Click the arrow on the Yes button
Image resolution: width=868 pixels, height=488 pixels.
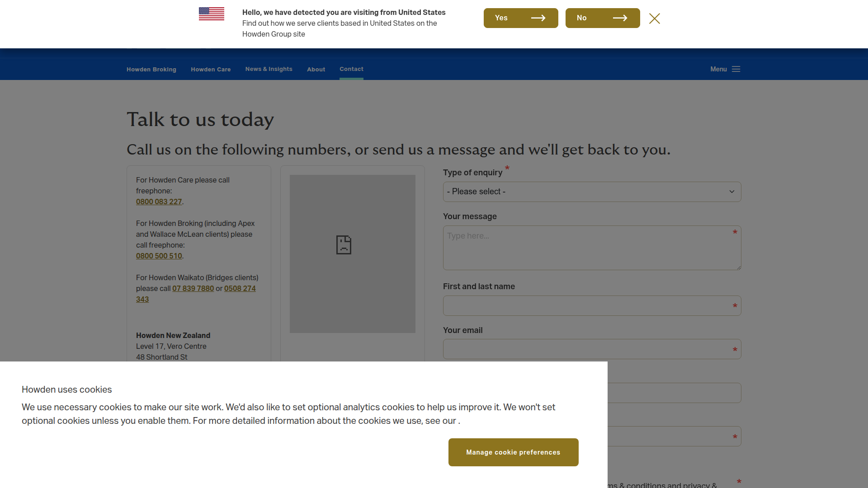point(538,18)
